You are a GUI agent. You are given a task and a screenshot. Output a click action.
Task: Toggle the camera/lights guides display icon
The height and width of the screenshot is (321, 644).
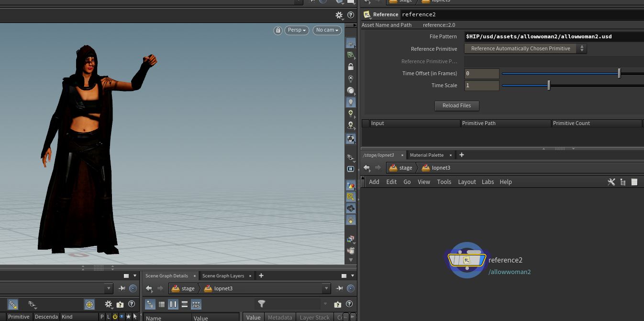(x=351, y=208)
